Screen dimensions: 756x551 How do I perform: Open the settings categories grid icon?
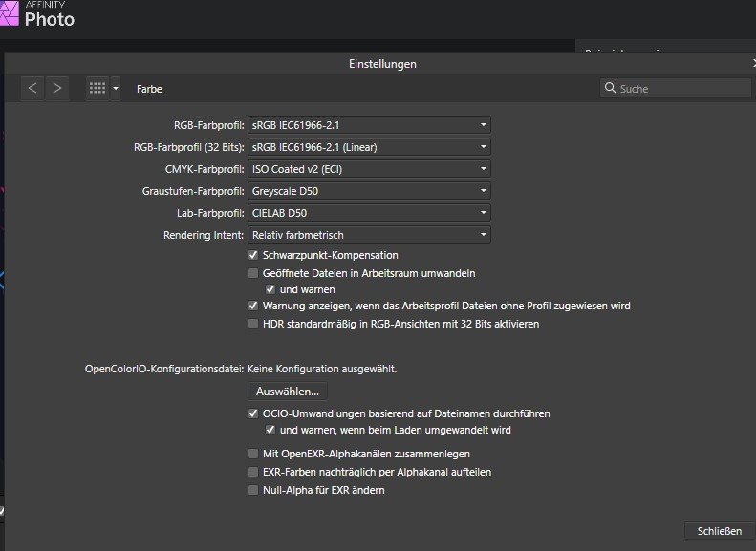pos(97,88)
